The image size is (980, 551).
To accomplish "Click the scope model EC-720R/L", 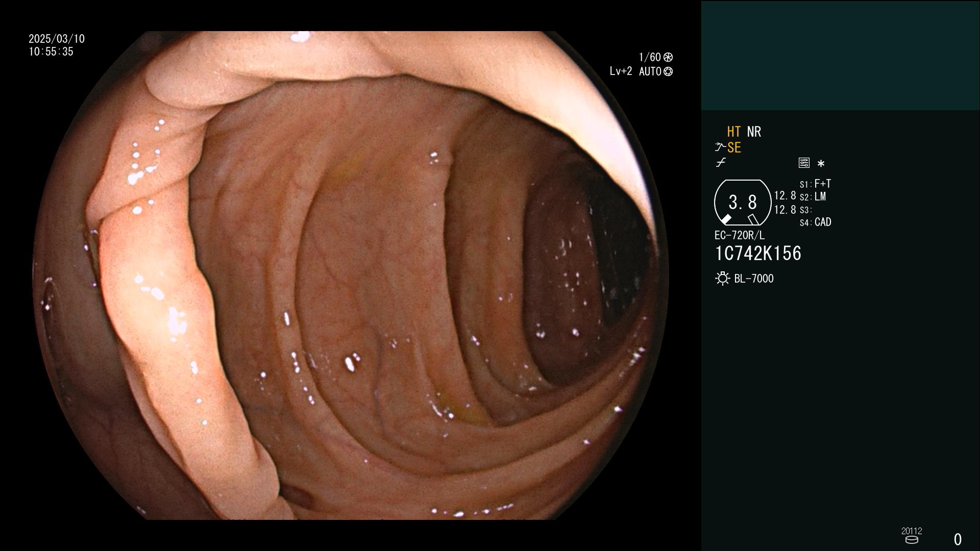I will 740,235.
